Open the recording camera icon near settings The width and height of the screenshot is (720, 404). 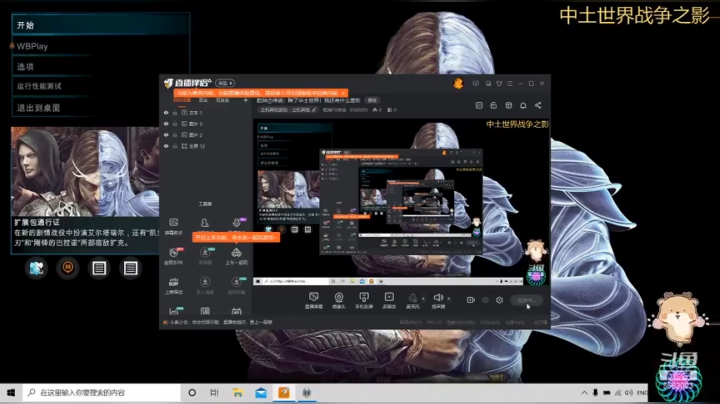[471, 300]
